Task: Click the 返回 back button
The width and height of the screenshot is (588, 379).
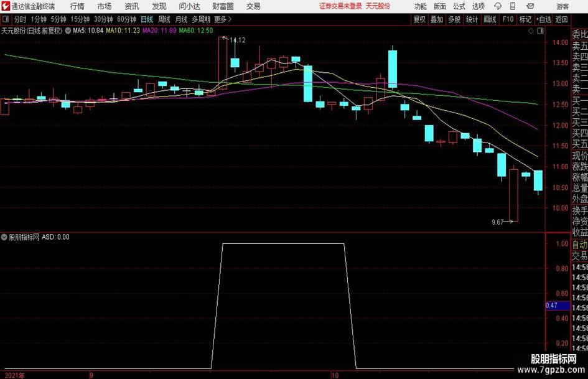Action: point(562,19)
